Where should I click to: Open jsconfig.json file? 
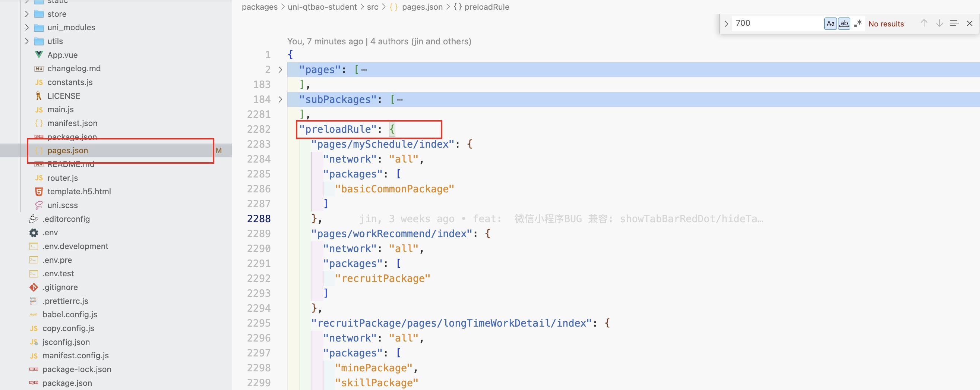[66, 342]
